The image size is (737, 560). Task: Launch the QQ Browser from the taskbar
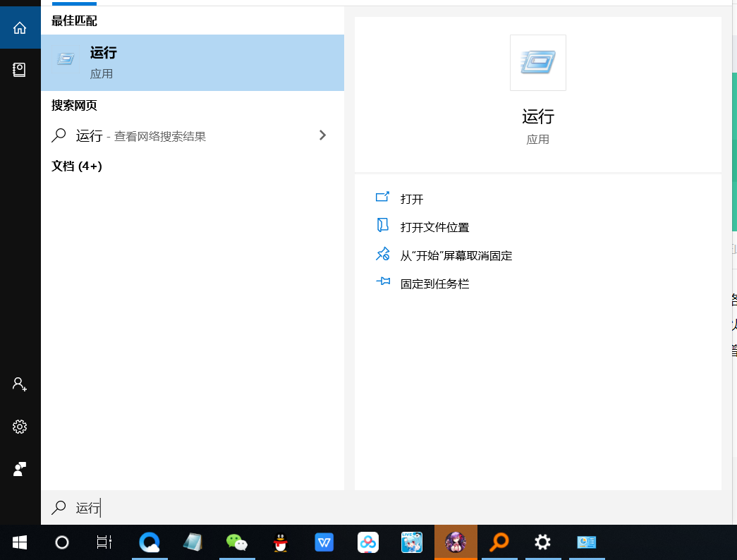pyautogui.click(x=150, y=542)
